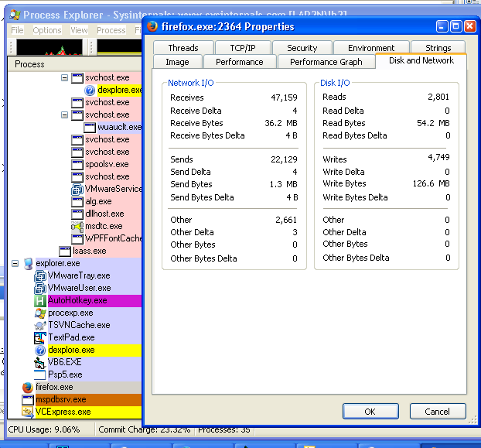Minimize the firefox.exe Properties window
The image size is (481, 448).
(442, 27)
